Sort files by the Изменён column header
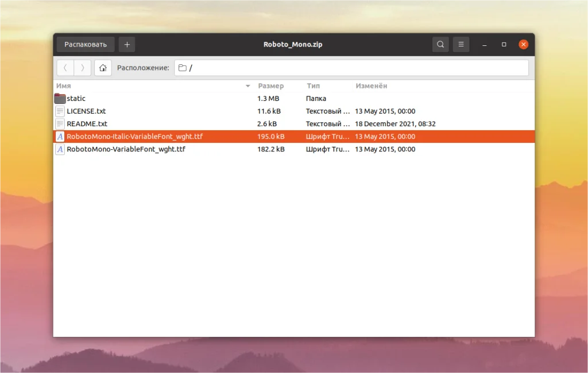Screen dimensions: 588x373 pos(371,86)
